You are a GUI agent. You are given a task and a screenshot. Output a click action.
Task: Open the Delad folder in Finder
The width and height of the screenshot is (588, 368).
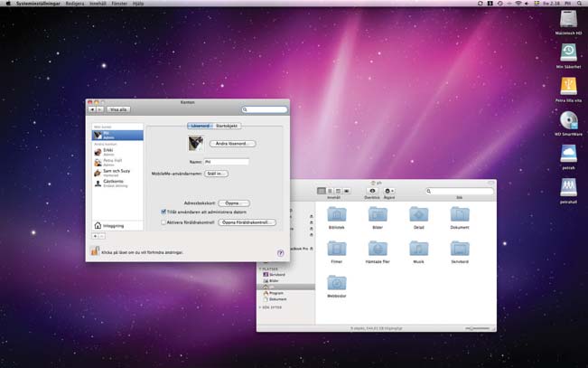[x=418, y=214]
